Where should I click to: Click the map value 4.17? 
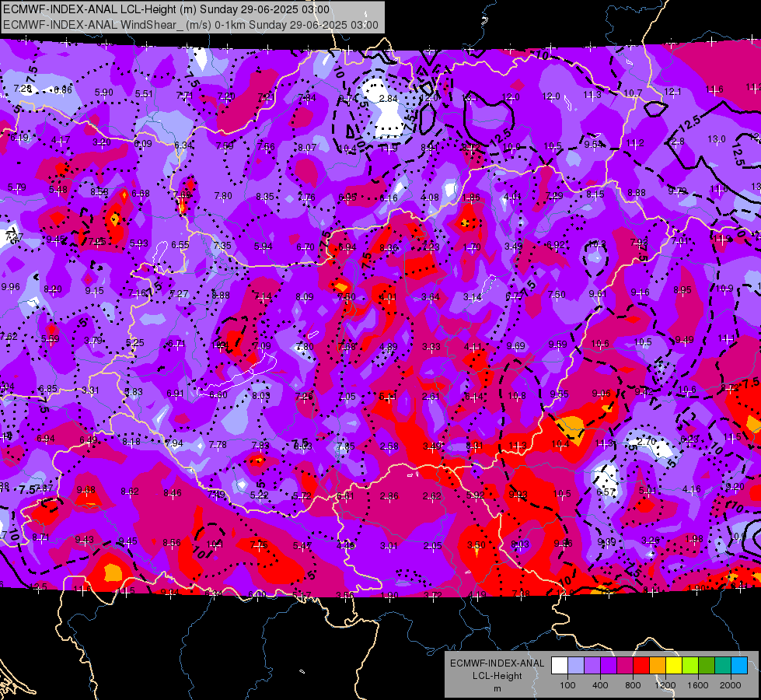click(x=61, y=140)
